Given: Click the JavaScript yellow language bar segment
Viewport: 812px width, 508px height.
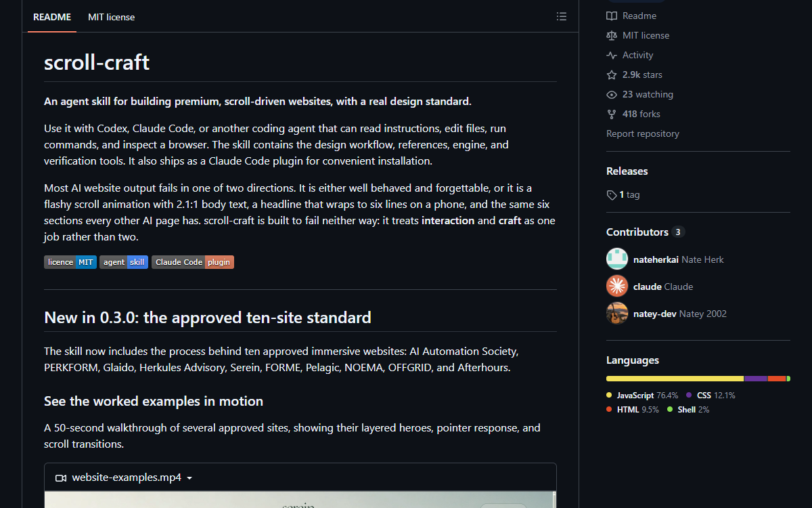Looking at the screenshot, I should coord(675,379).
